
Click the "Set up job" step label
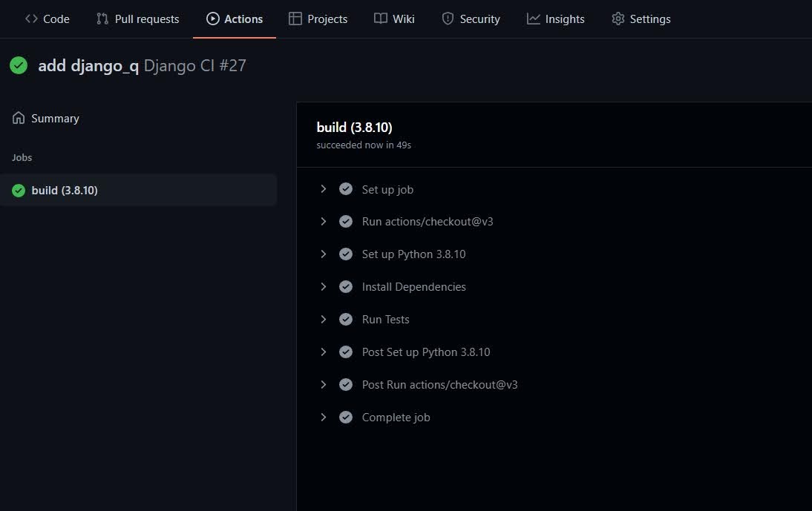coord(387,190)
